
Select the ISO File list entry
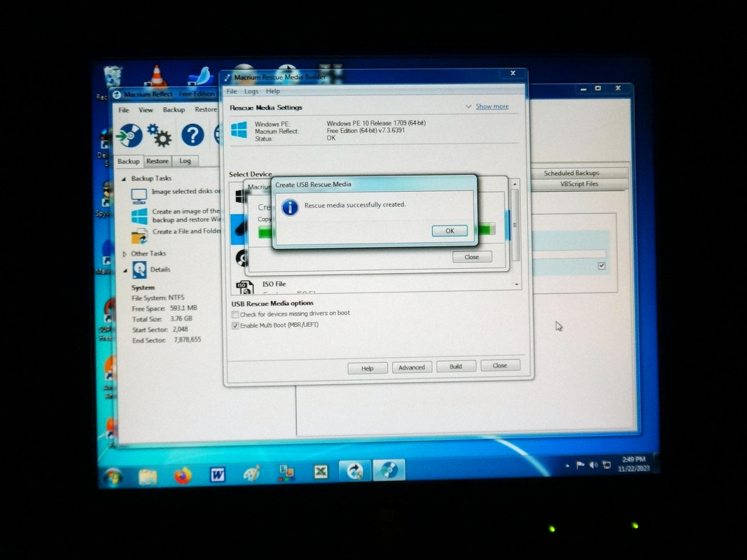click(x=377, y=286)
